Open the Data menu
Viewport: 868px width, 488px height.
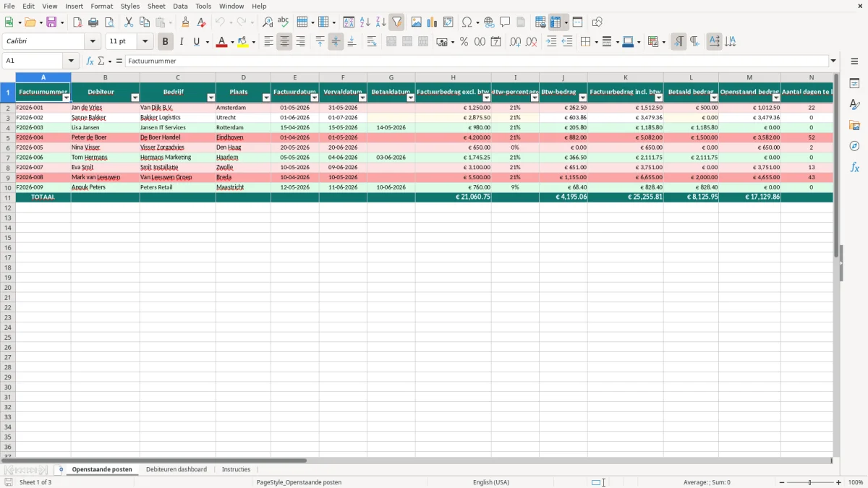[x=180, y=6]
